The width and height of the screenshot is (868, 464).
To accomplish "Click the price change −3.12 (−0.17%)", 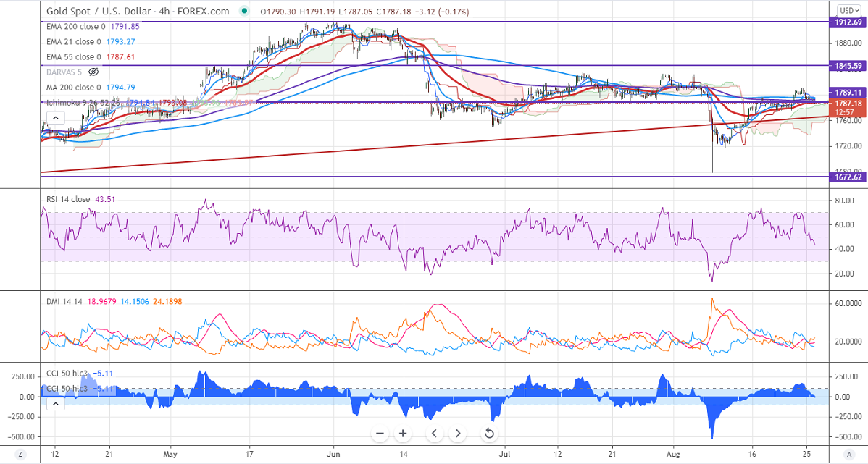I will click(x=442, y=12).
